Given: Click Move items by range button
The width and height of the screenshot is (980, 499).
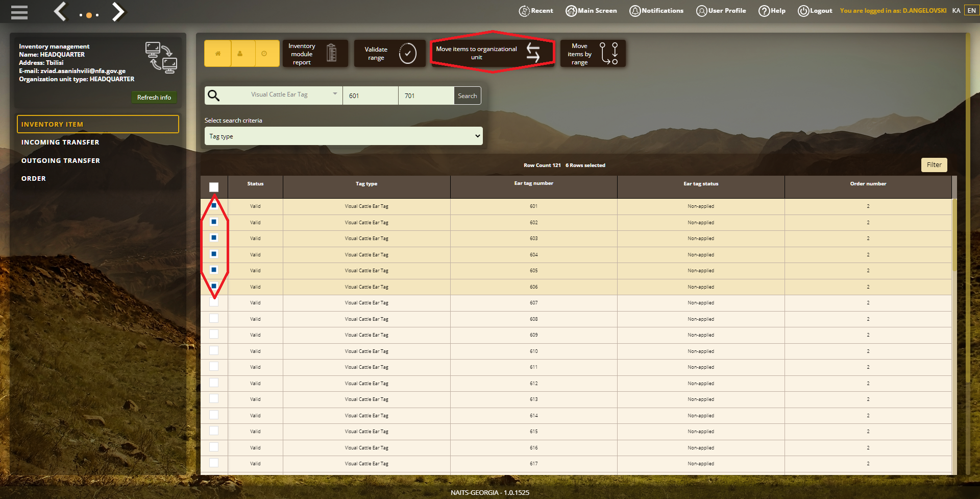Looking at the screenshot, I should (x=593, y=53).
